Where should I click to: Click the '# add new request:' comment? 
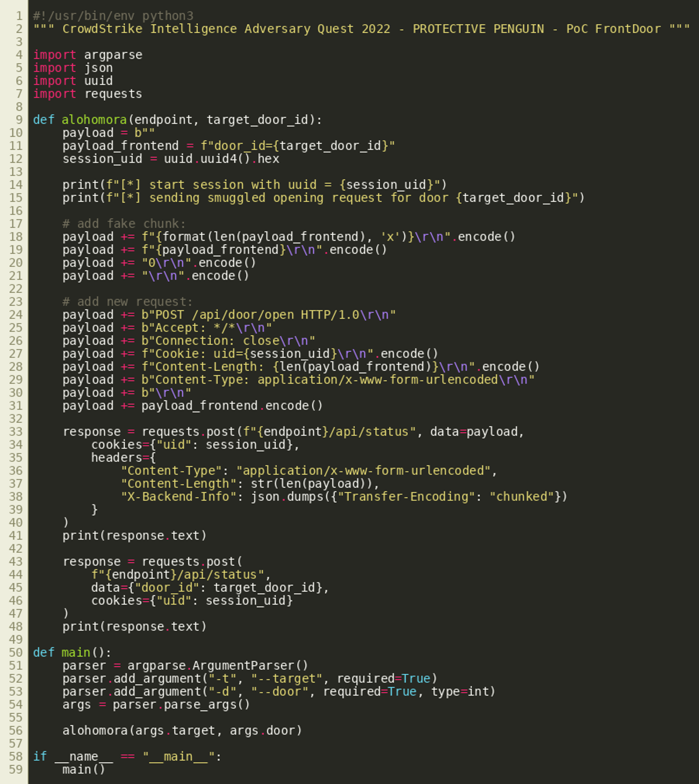point(128,302)
